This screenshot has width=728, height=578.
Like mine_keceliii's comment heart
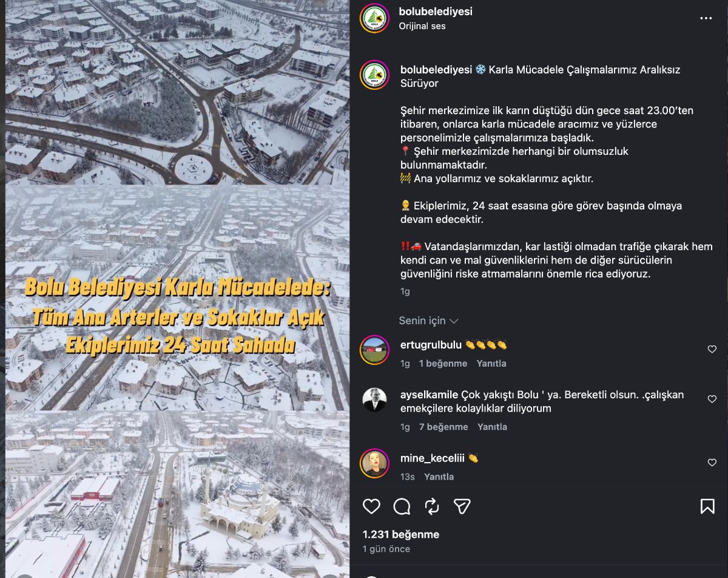click(712, 463)
